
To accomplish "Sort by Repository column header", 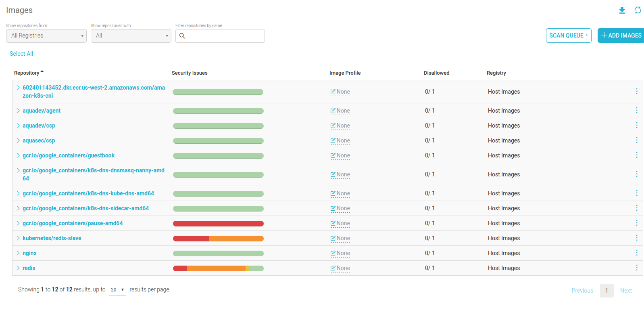I will (x=29, y=73).
